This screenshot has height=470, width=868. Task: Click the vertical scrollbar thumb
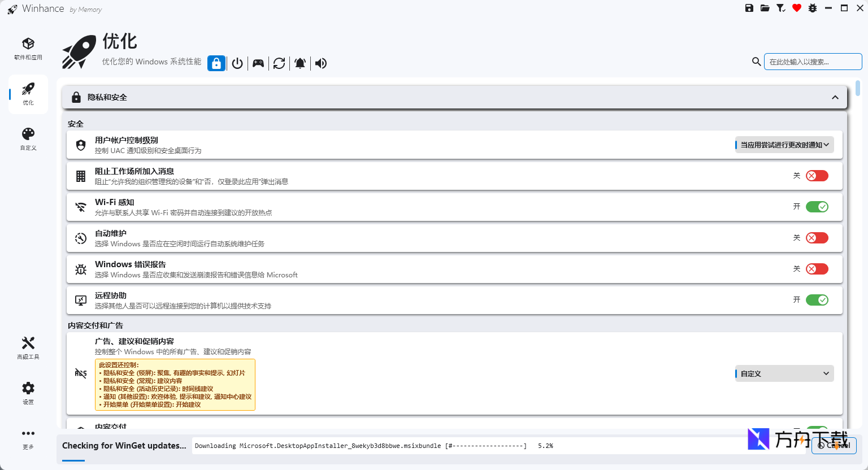pyautogui.click(x=858, y=89)
